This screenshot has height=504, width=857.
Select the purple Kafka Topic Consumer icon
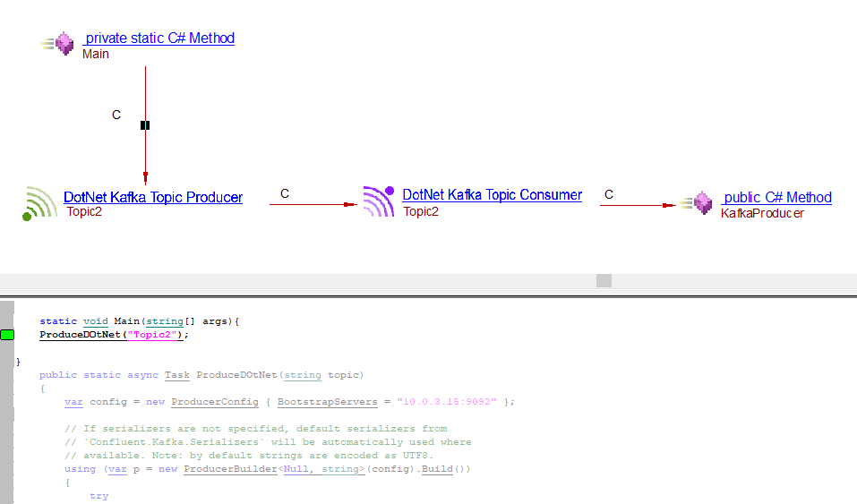click(379, 201)
